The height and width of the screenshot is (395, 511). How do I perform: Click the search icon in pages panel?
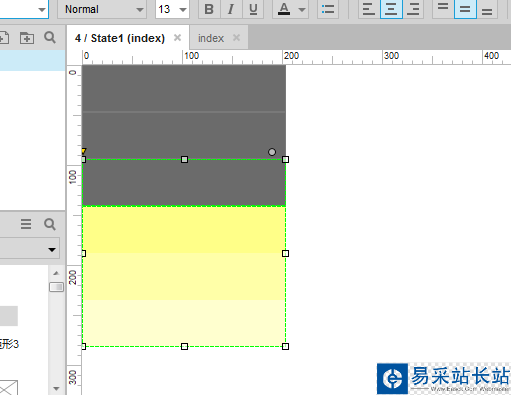click(50, 38)
